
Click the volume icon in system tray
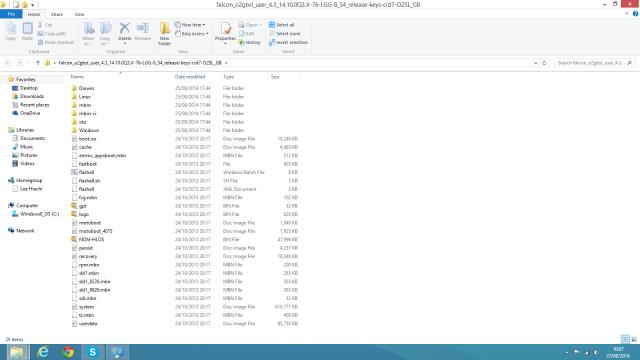[x=596, y=352]
